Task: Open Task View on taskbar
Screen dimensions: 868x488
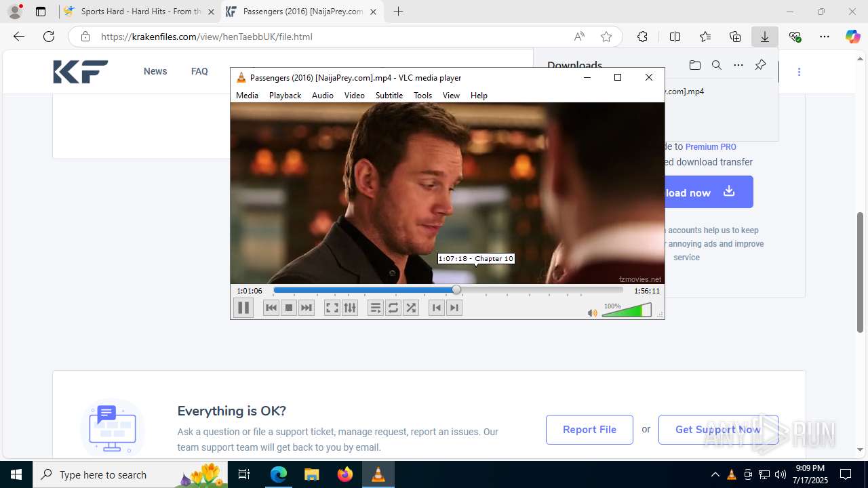Action: pyautogui.click(x=244, y=474)
